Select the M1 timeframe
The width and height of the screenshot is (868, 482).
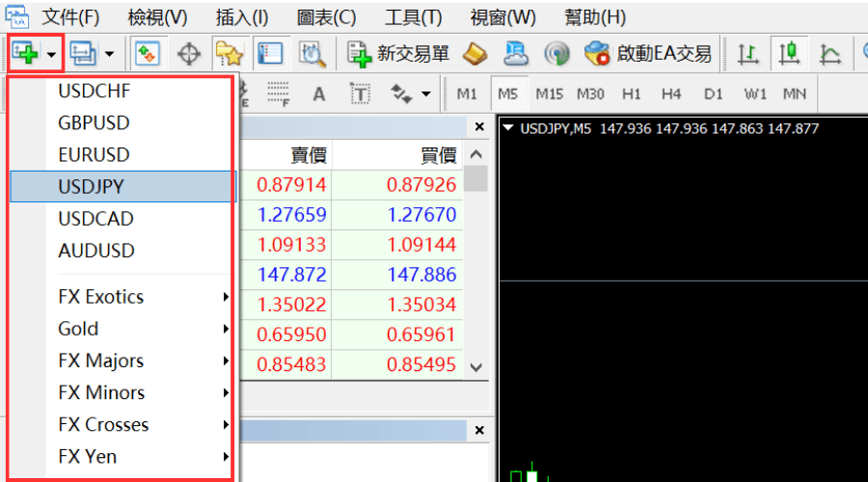(x=467, y=94)
